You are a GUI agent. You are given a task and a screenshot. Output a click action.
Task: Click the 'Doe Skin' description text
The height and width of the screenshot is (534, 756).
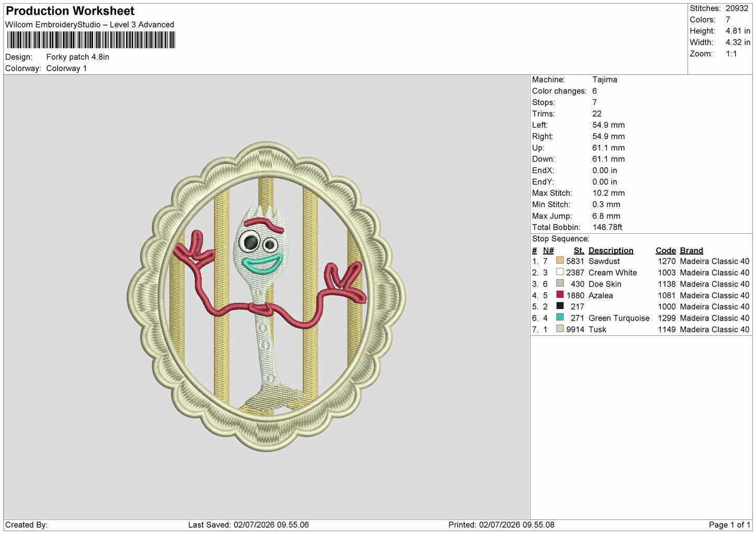605,284
